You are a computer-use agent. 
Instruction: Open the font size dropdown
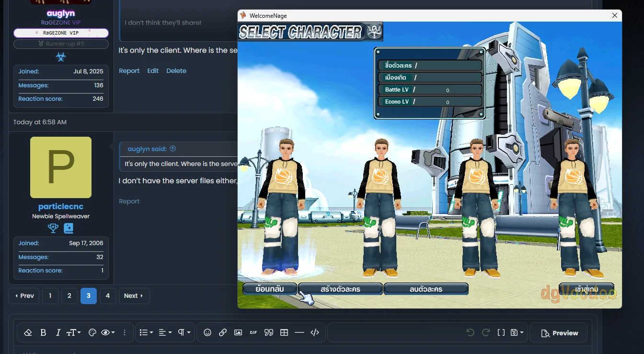tap(73, 332)
